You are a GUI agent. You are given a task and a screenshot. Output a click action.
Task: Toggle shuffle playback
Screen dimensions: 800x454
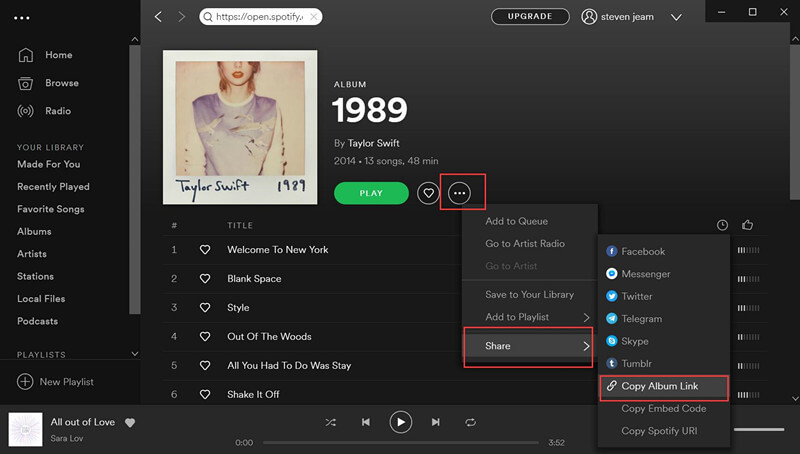click(x=331, y=422)
